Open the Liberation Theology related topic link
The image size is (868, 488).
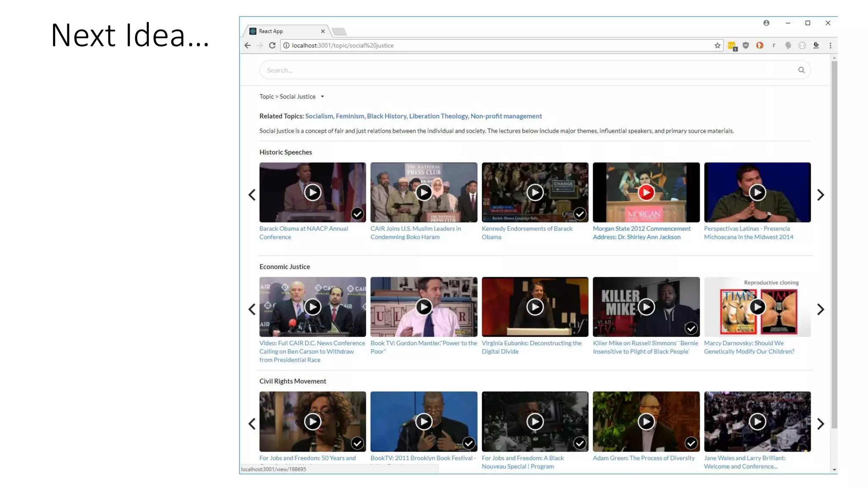pyautogui.click(x=438, y=116)
